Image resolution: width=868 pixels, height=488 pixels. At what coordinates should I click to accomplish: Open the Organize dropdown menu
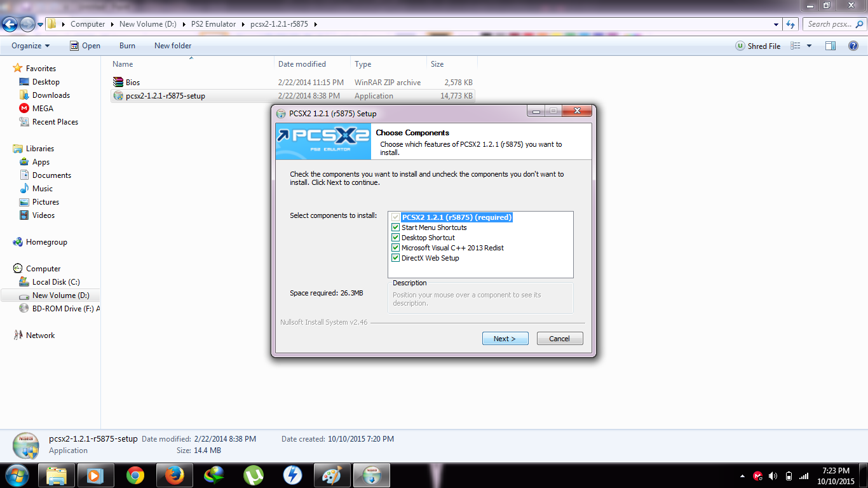click(31, 46)
